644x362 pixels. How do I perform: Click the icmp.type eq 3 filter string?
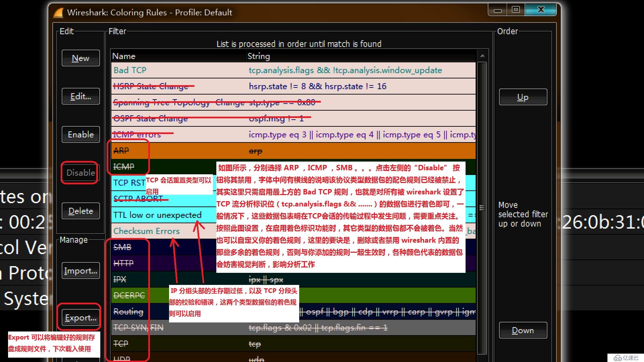coord(362,134)
